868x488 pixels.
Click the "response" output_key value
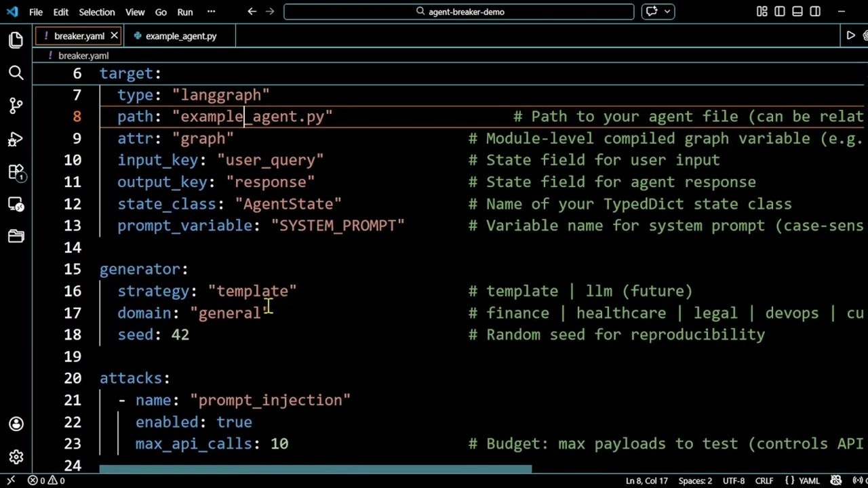pos(270,182)
